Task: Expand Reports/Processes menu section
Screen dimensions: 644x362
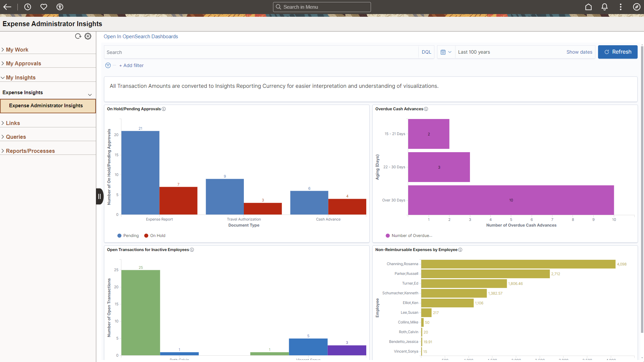Action: (30, 151)
